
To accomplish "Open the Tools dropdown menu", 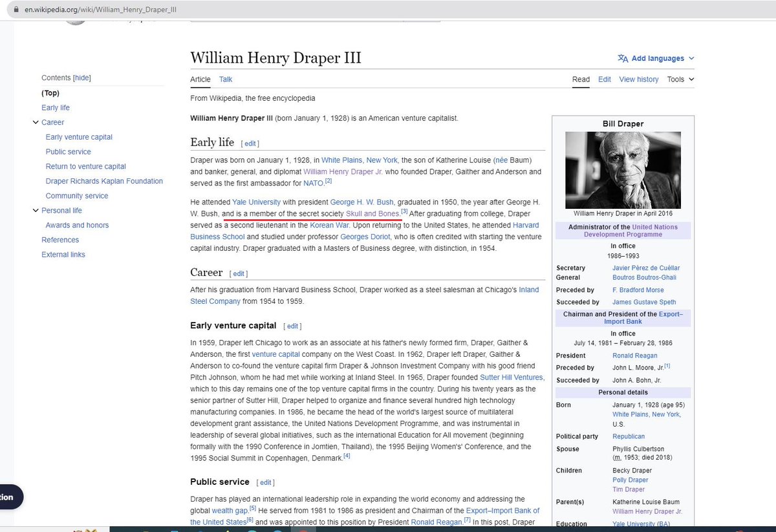I will tap(680, 80).
